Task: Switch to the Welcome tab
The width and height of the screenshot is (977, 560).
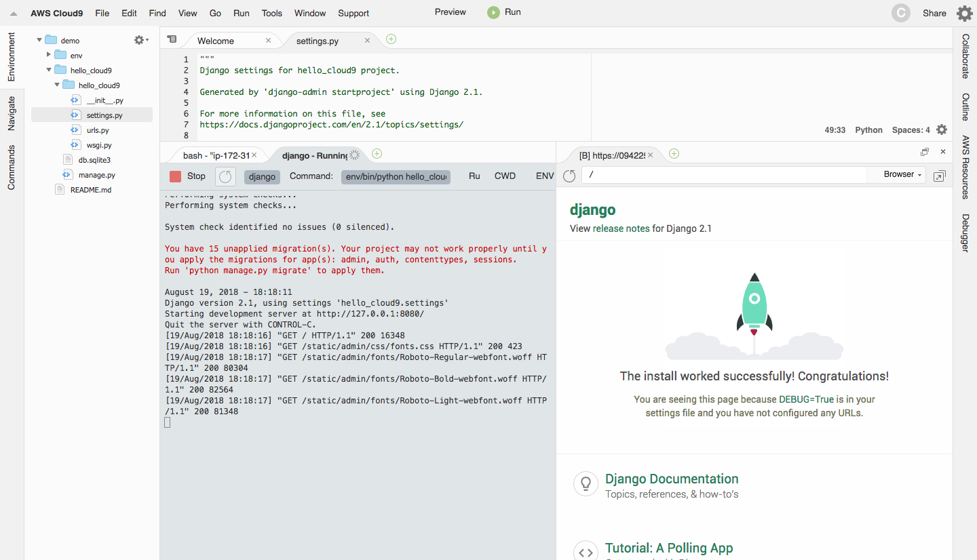Action: tap(216, 41)
